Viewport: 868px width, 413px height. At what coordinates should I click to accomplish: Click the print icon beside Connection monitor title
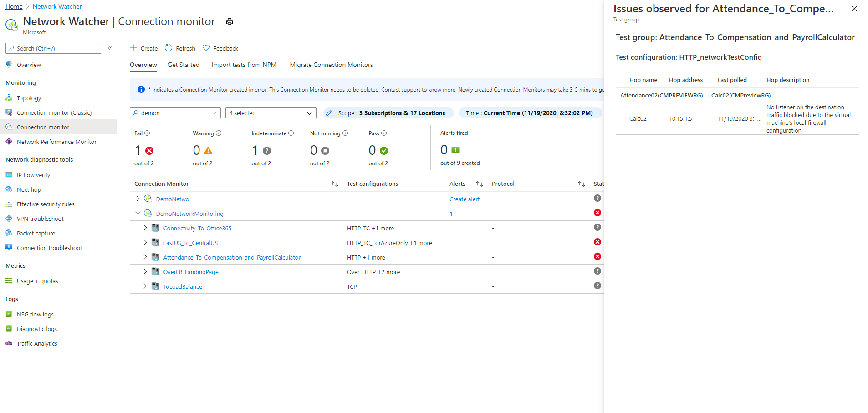230,22
